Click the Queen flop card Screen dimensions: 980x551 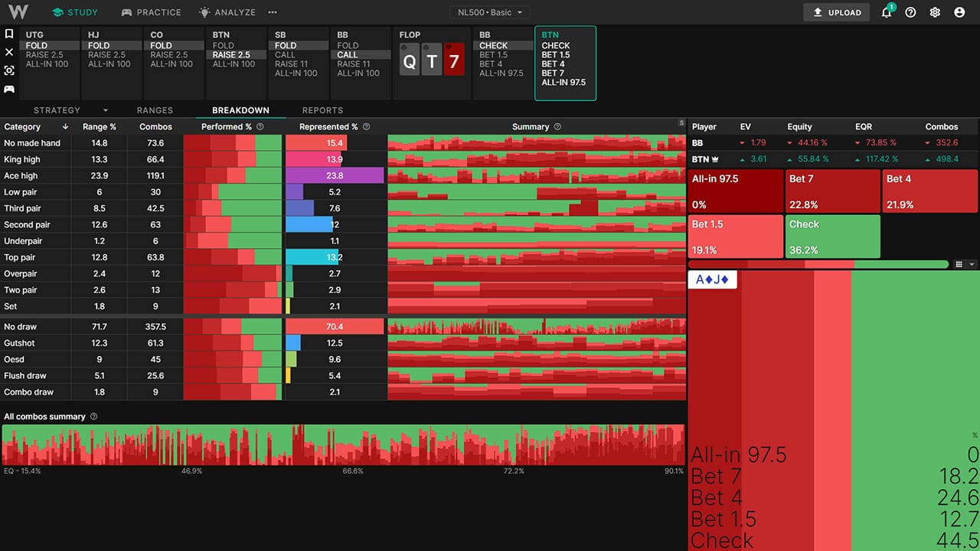[x=410, y=59]
